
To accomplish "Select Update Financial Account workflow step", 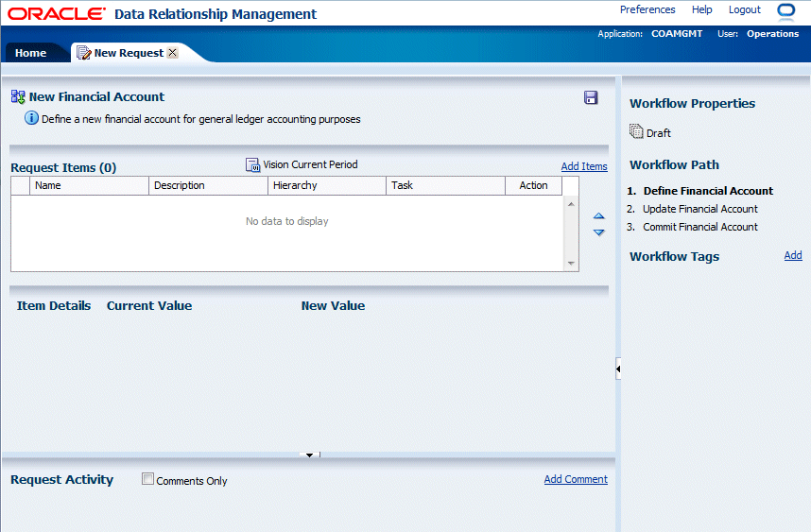I will (700, 209).
